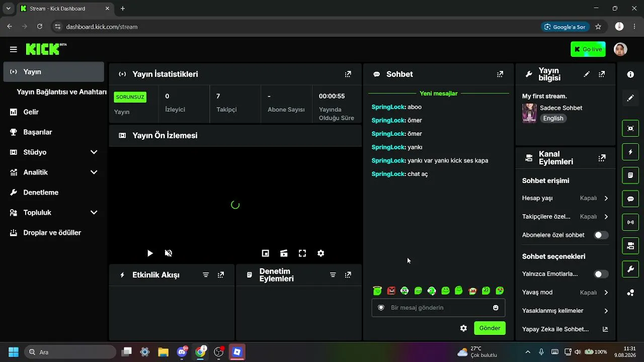Open the Başarılar page

pos(53,132)
